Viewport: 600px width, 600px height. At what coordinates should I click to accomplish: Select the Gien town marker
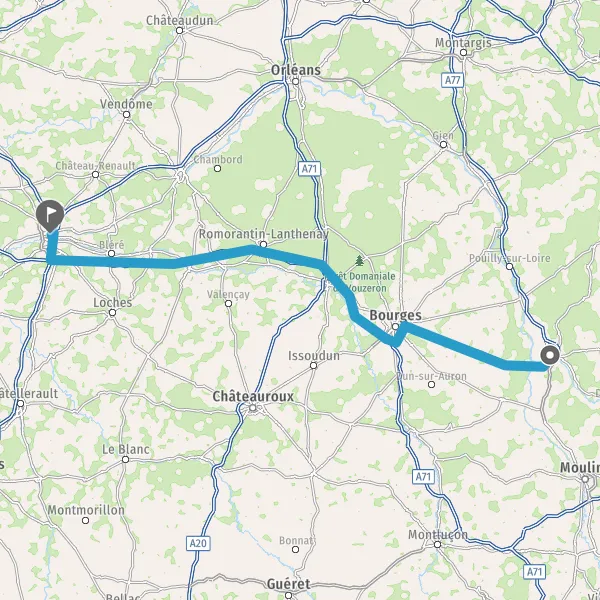coord(443,145)
